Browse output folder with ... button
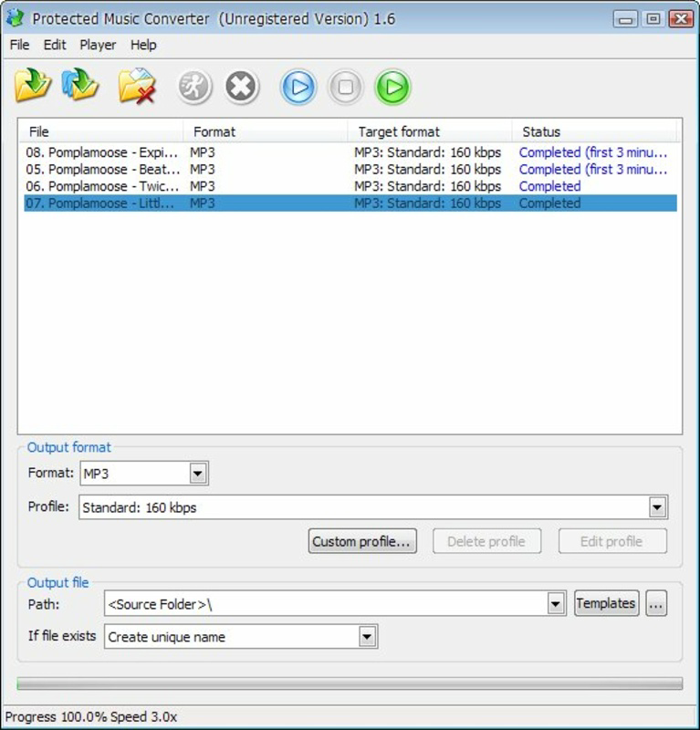The height and width of the screenshot is (730, 700). click(x=656, y=603)
